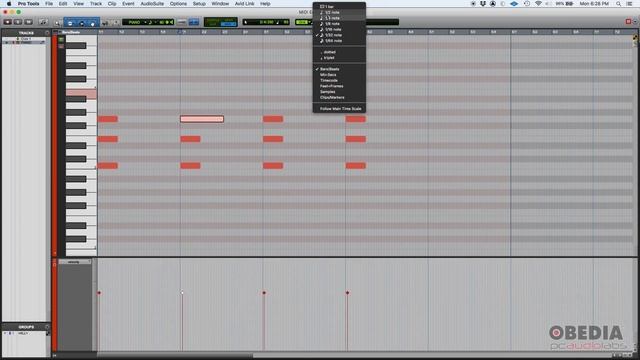Image resolution: width=640 pixels, height=360 pixels.
Task: Open the green Grid value dropdown
Action: pos(303,22)
